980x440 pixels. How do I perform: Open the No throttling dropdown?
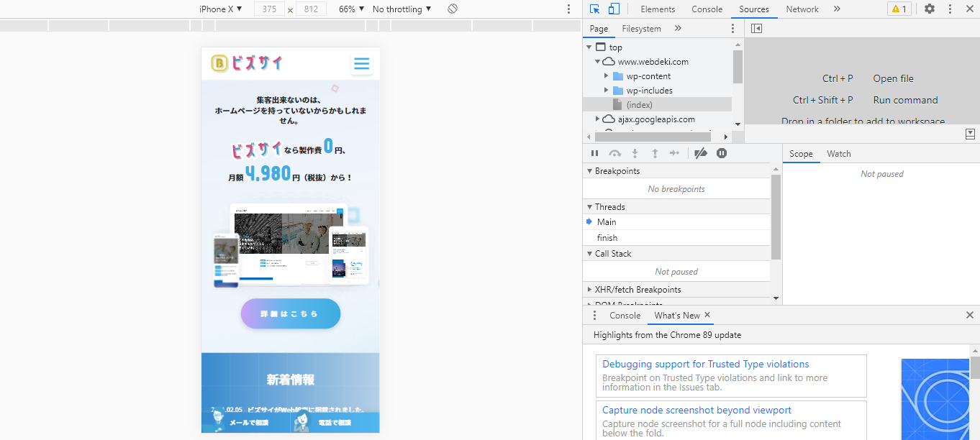401,9
